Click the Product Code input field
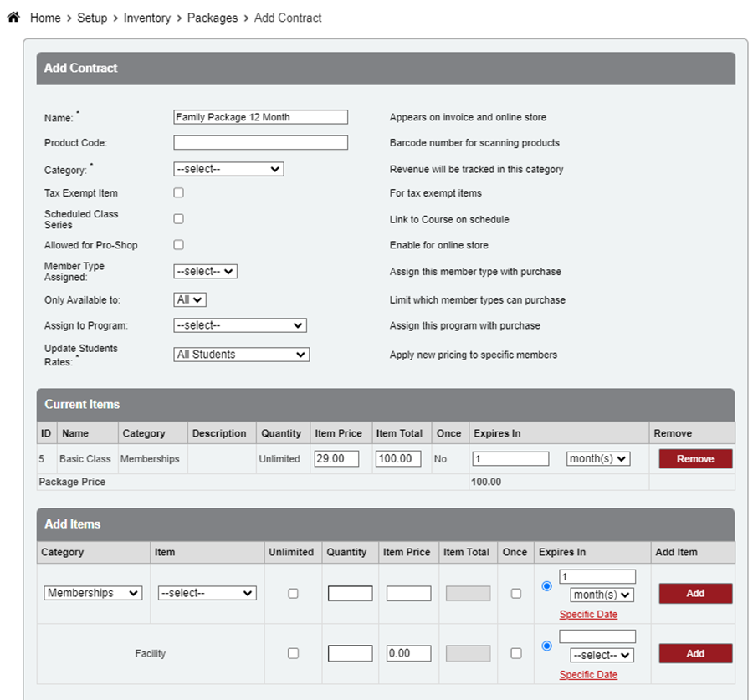This screenshot has height=700, width=753. [x=260, y=143]
